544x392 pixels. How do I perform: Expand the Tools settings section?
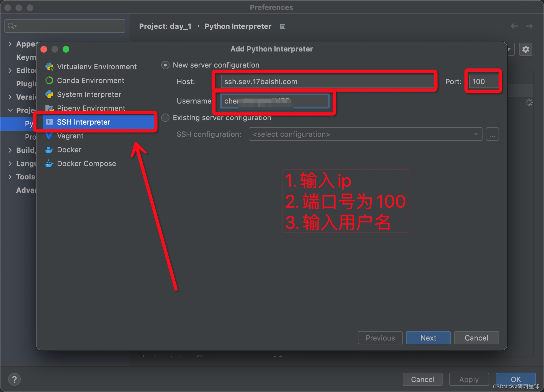pyautogui.click(x=10, y=177)
